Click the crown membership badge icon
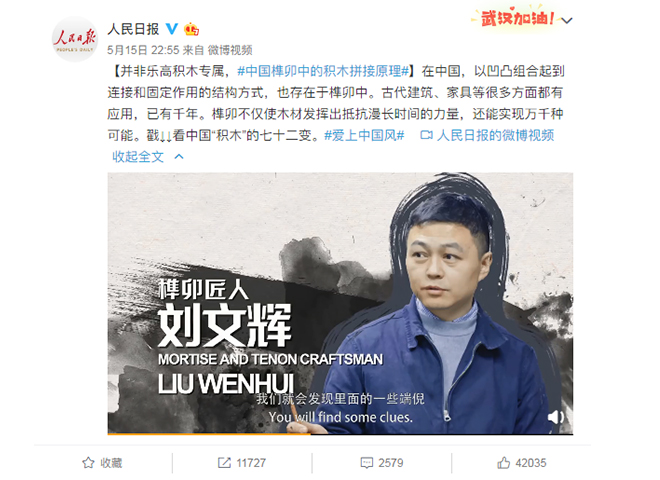Image resolution: width=660 pixels, height=480 pixels. point(192,29)
